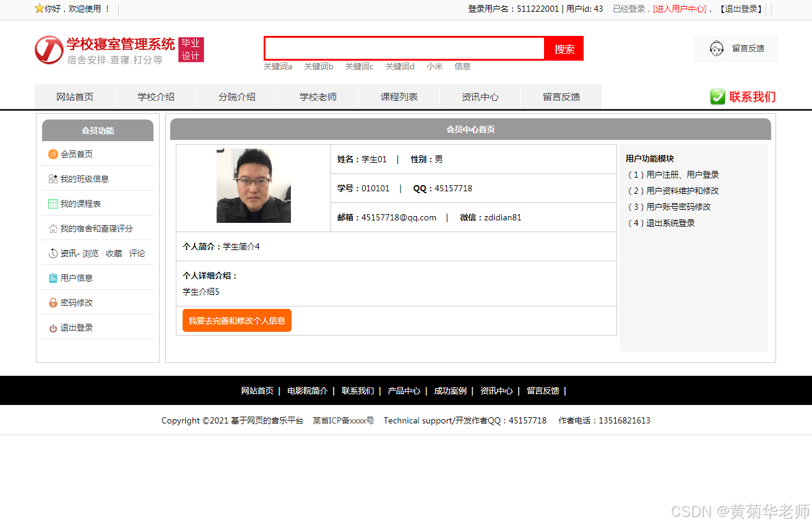Click the green checkmark beside 联系我们

[717, 97]
